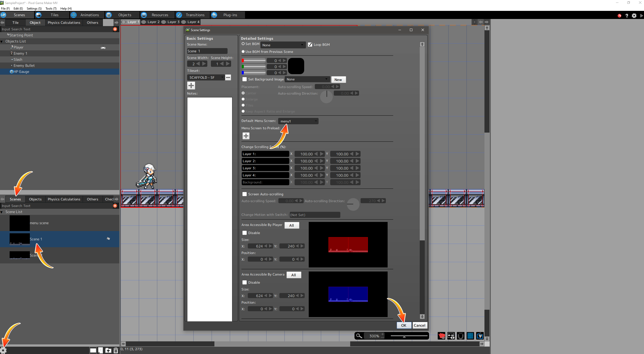Click the New background image button
Viewport: 644px width, 354px height.
coord(338,79)
